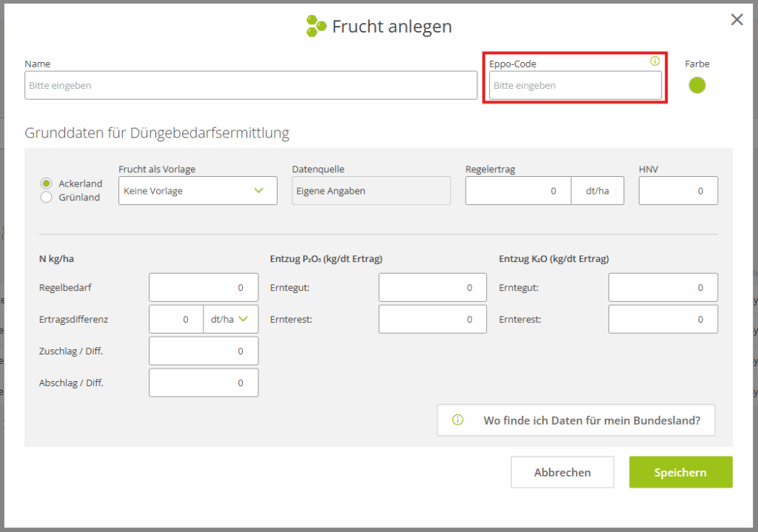Click the Eppo-Code info icon
758x532 pixels.
(654, 61)
